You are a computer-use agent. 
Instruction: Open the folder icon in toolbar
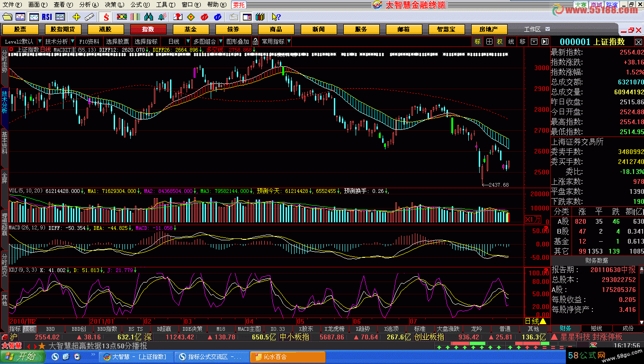[7, 17]
